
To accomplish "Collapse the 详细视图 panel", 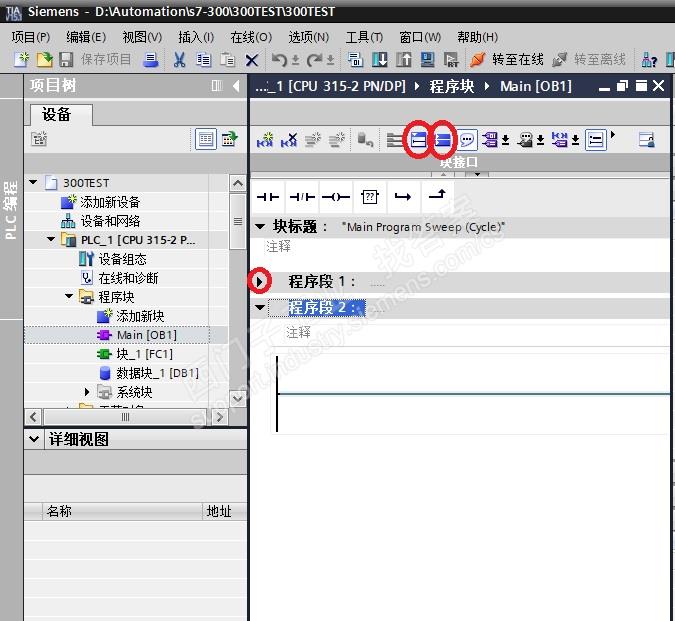I will coord(34,439).
